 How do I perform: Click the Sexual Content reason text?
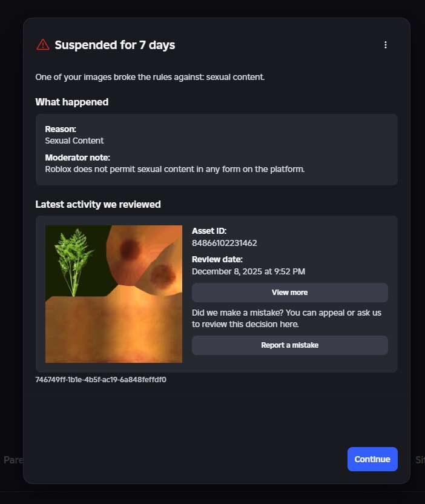pos(74,141)
